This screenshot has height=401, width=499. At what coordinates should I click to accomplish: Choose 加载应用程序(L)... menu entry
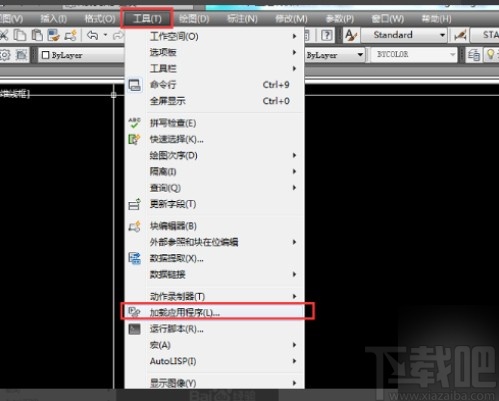point(214,312)
